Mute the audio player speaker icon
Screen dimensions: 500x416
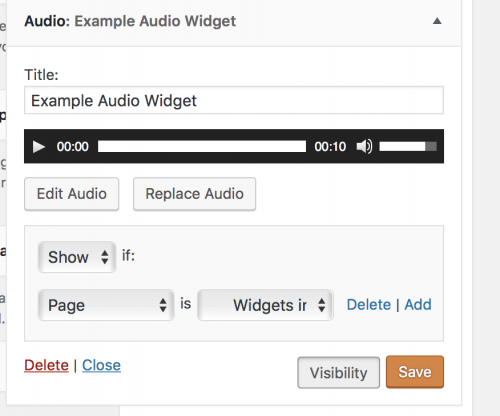click(364, 147)
